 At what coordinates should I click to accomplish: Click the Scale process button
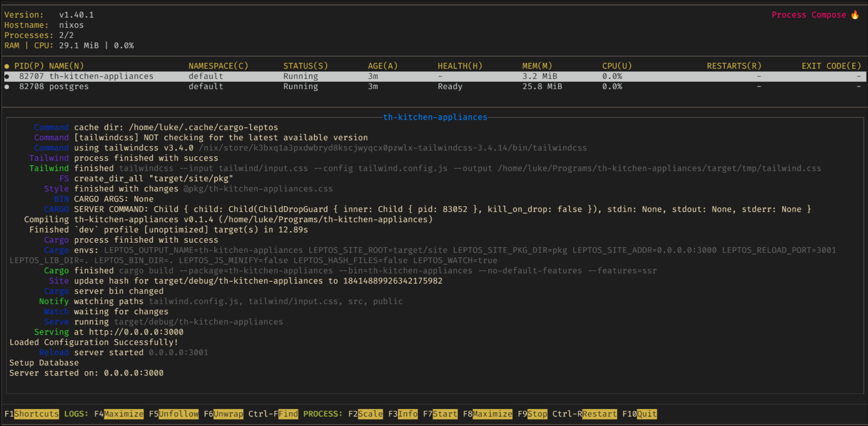click(370, 414)
